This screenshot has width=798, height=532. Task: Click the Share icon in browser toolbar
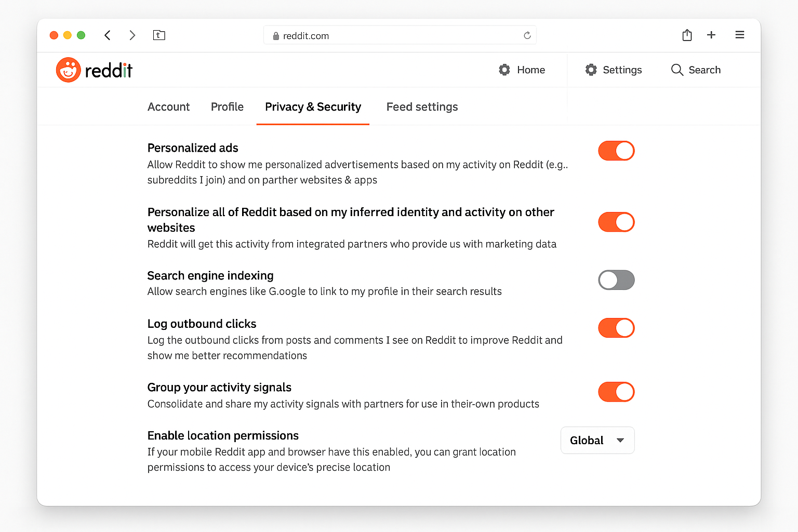pyautogui.click(x=687, y=35)
